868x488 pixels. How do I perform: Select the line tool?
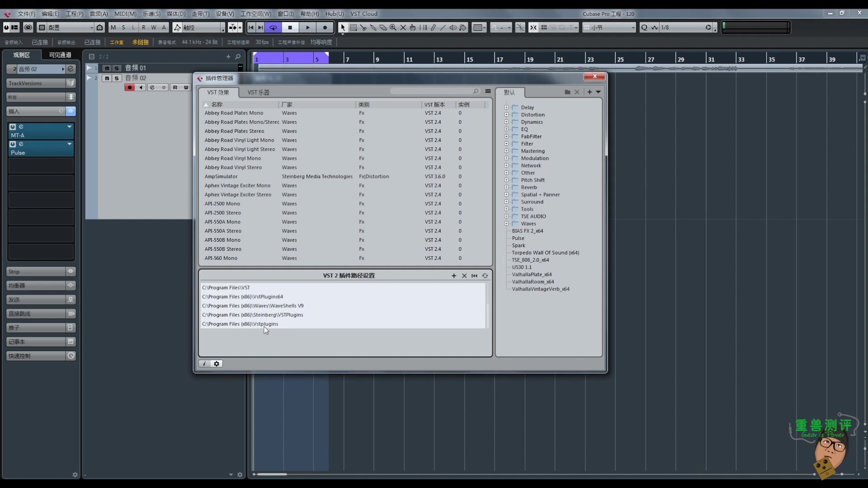click(443, 28)
